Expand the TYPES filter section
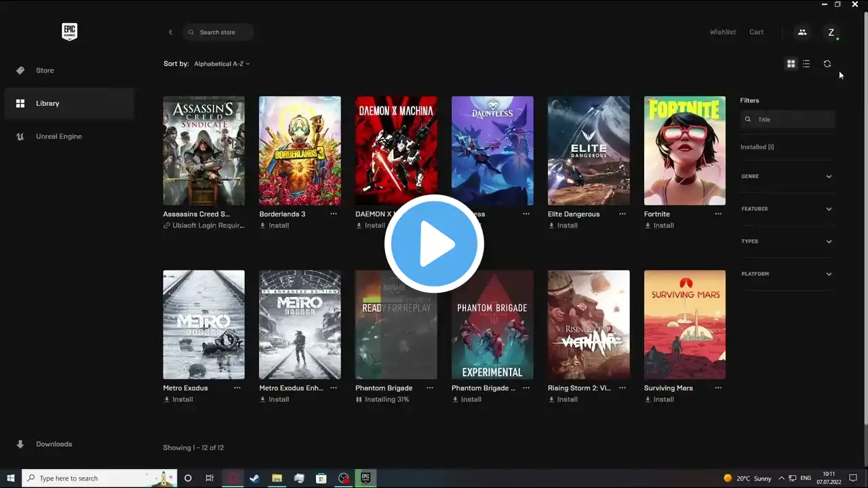 coord(787,241)
